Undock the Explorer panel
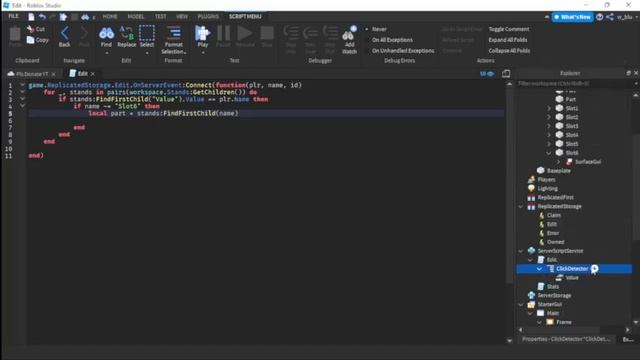The image size is (640, 360). 628,73
